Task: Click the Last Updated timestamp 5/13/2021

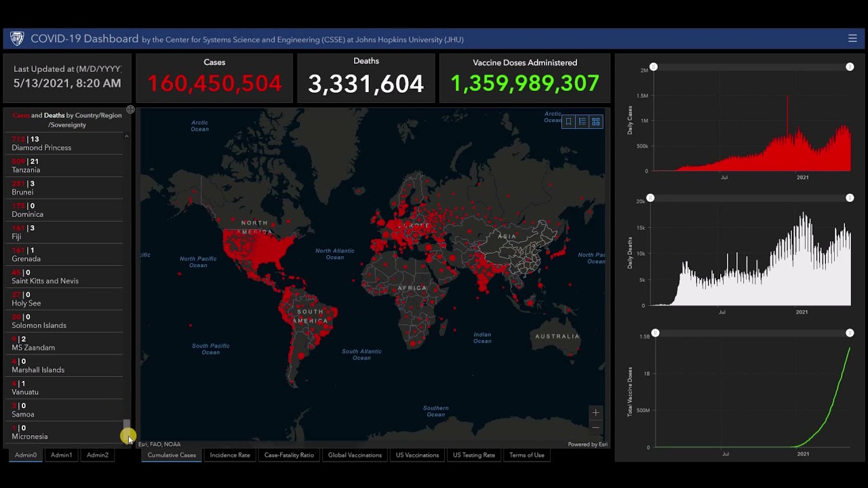Action: tap(67, 83)
